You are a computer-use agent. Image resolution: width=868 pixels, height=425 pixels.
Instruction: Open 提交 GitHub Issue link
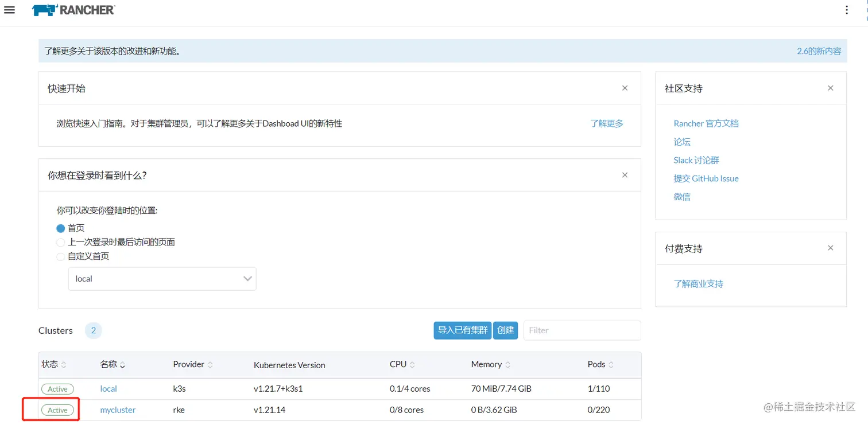coord(706,178)
